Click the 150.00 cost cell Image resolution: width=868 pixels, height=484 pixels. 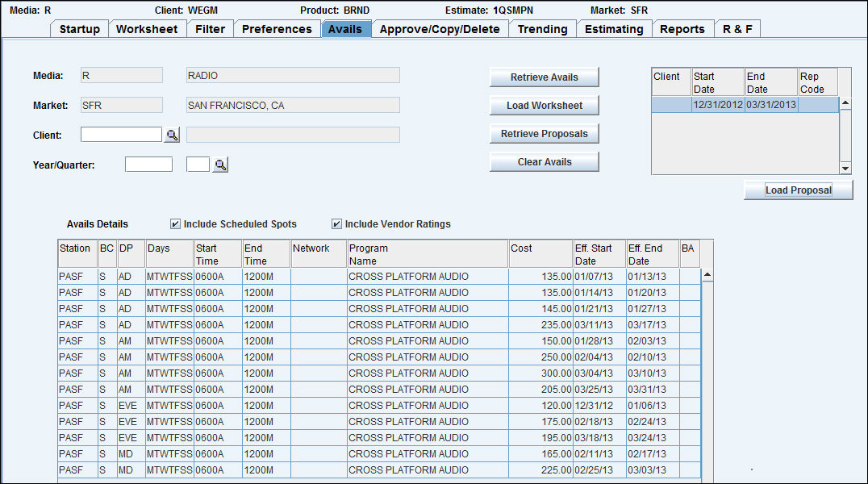[x=540, y=340]
